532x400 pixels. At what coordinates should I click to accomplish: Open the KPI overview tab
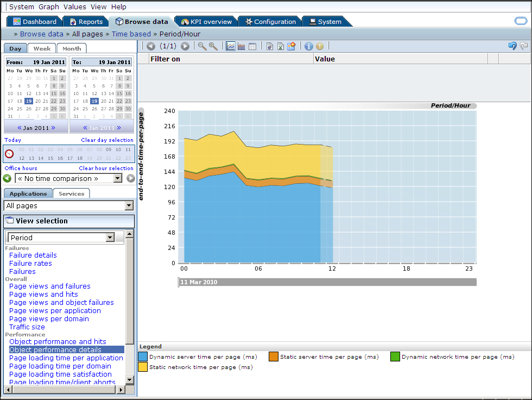click(x=206, y=22)
